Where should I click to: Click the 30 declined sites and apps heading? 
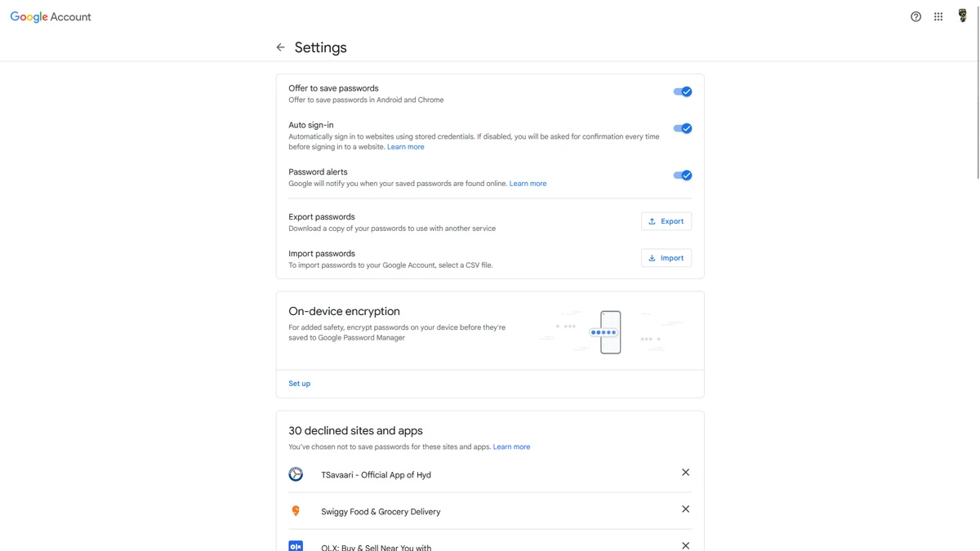[355, 430]
